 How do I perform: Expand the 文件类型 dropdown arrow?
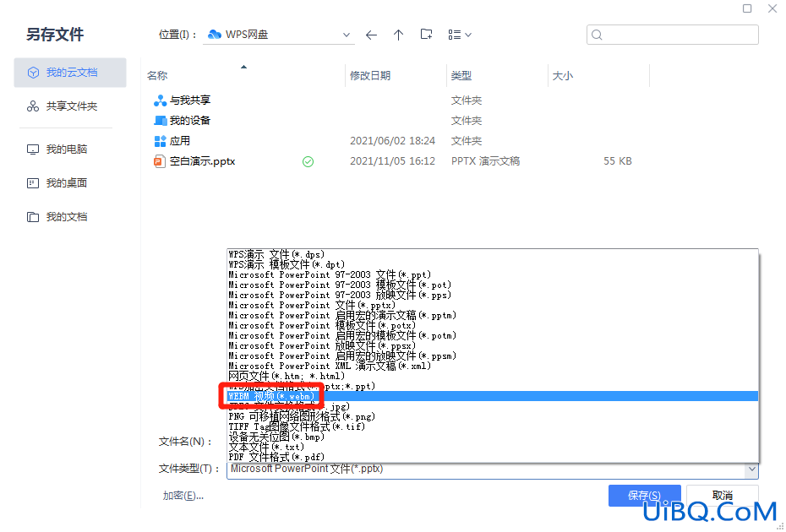pyautogui.click(x=751, y=470)
